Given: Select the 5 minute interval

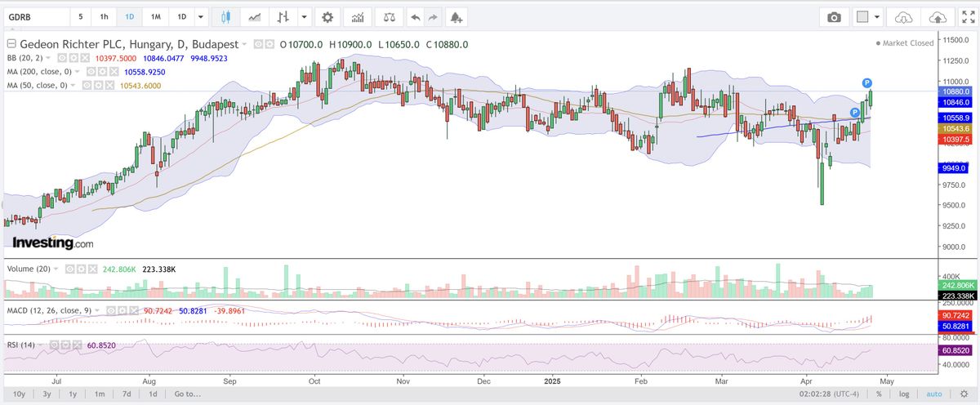Looking at the screenshot, I should click(x=80, y=17).
